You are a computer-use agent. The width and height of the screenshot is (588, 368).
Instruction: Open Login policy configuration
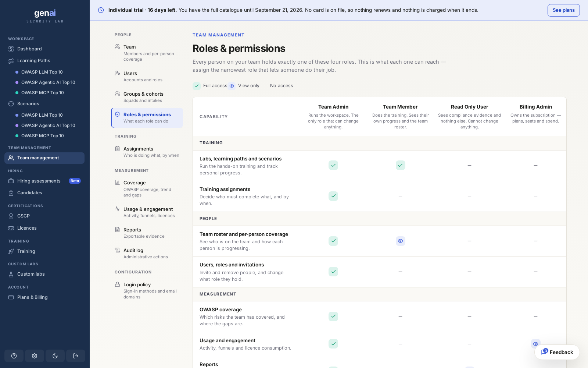(147, 290)
